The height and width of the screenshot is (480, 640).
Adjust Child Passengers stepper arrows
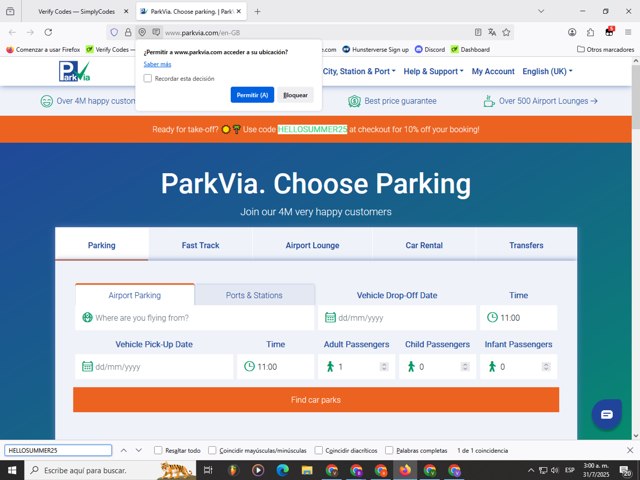click(x=464, y=367)
